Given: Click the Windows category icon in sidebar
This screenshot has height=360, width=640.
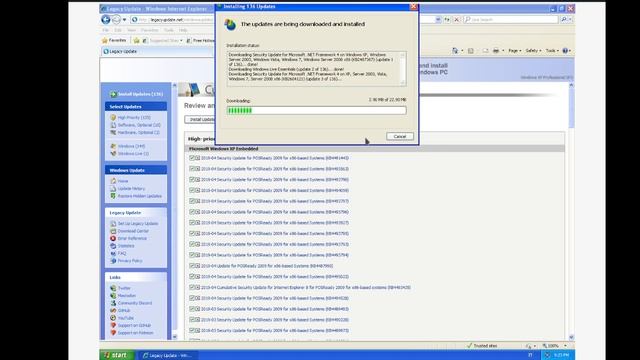Looking at the screenshot, I should (x=113, y=146).
